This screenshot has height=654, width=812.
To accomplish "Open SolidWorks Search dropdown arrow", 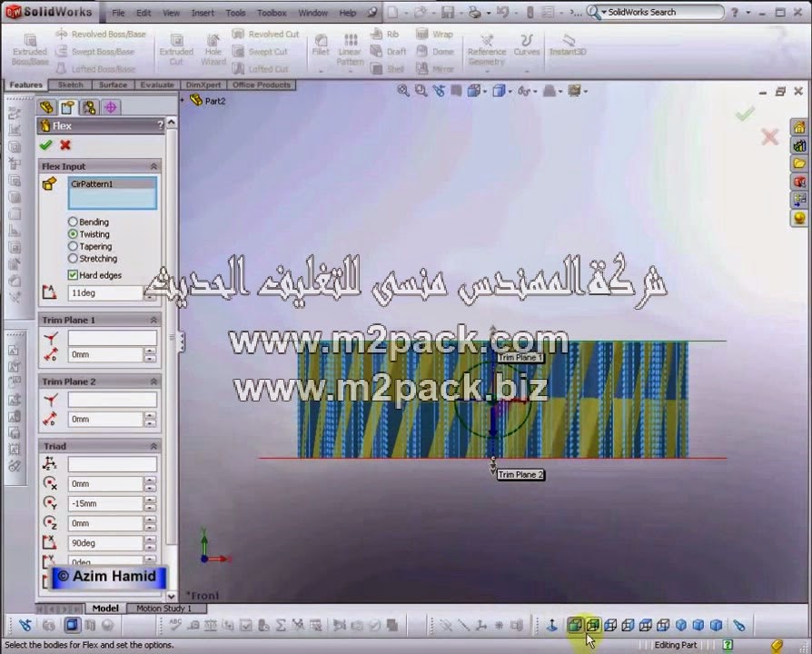I will tap(604, 12).
